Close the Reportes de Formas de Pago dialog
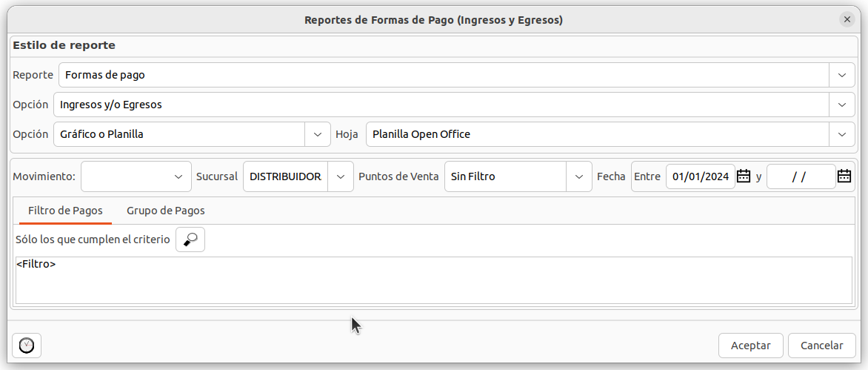 click(x=847, y=20)
